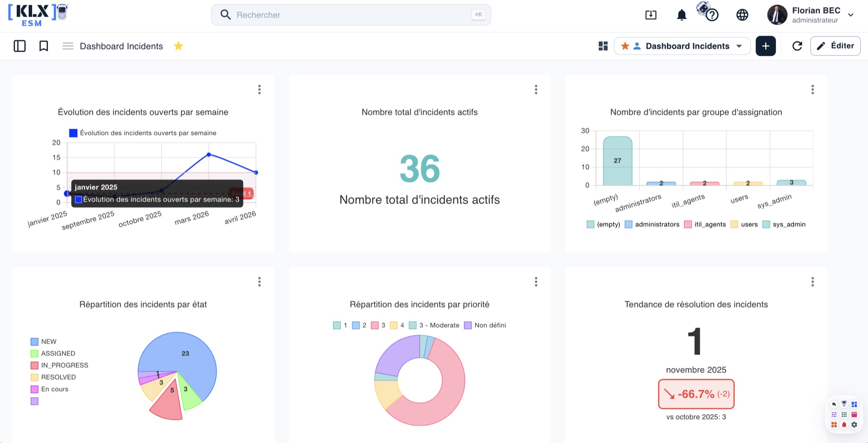Open the pink store icon in floating launcher
Viewport: 868px width, 443px height.
click(x=854, y=415)
